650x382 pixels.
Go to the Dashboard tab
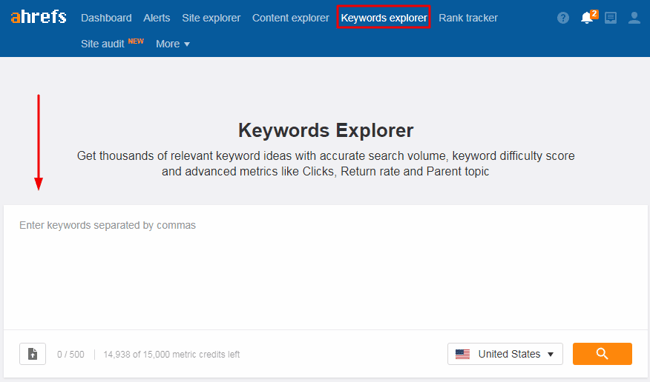pos(106,18)
